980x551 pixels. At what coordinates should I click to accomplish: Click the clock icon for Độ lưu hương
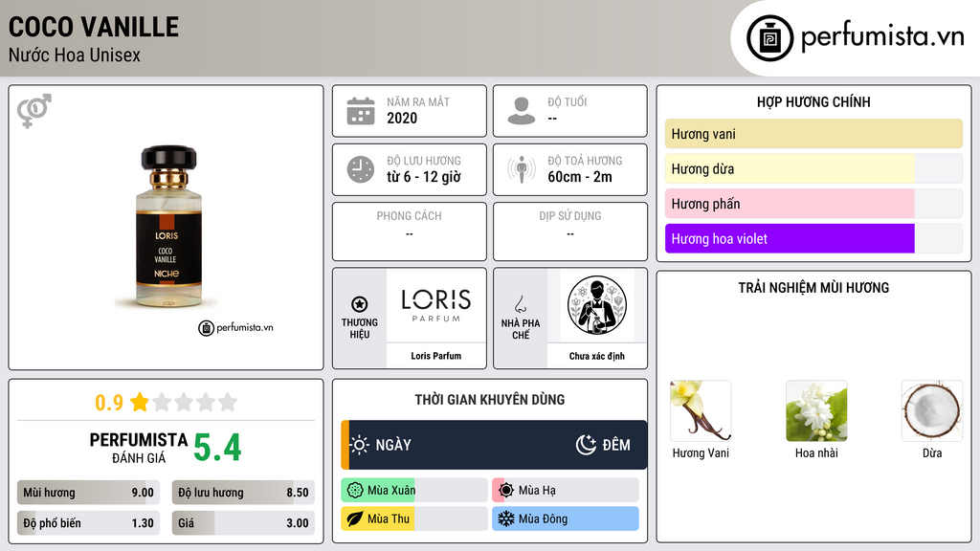(361, 169)
